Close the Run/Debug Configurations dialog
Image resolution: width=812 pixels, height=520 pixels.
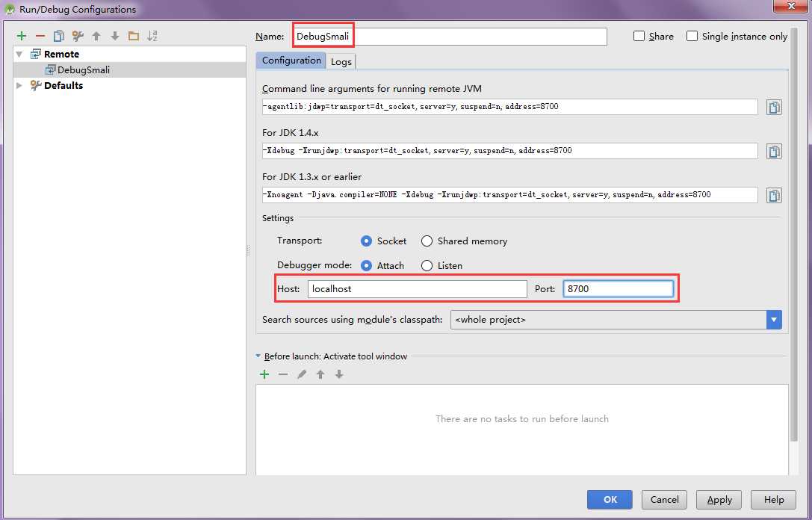coord(791,6)
